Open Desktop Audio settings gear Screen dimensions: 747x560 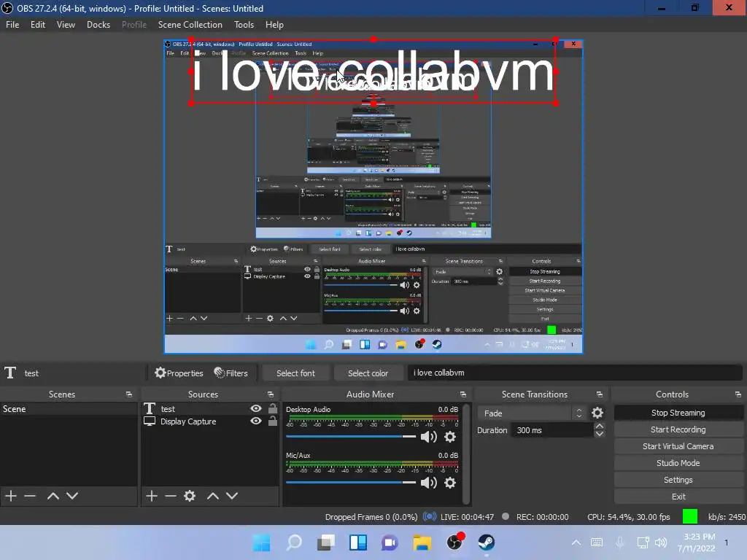pos(449,437)
